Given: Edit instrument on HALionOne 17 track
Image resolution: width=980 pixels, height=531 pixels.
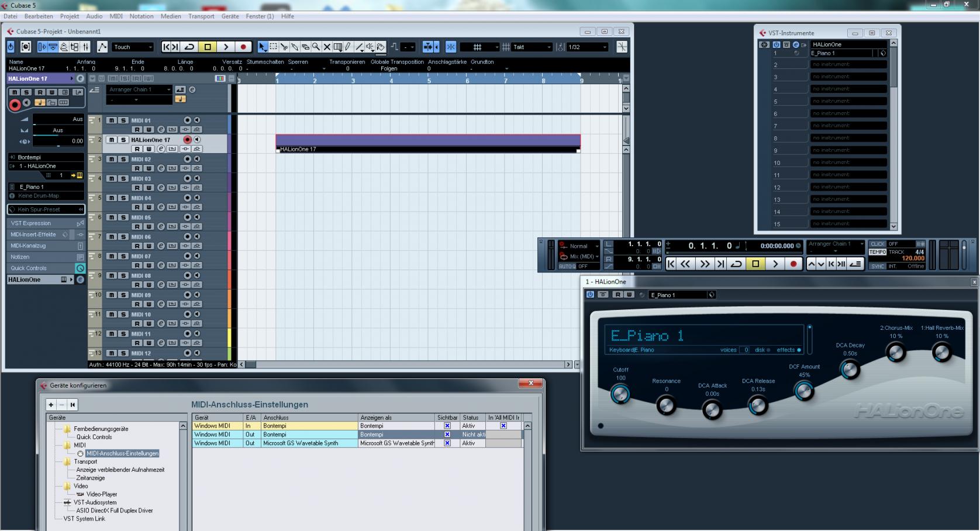Looking at the screenshot, I should (x=161, y=149).
